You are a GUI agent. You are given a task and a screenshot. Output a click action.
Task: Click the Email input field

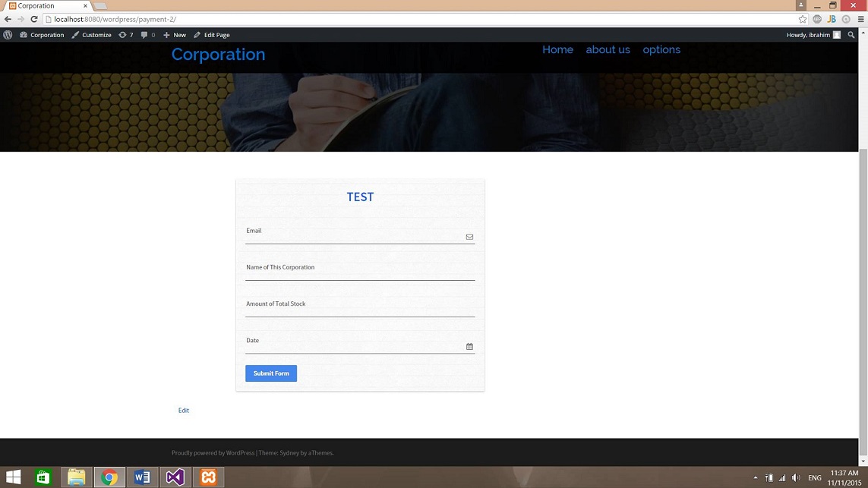(x=353, y=237)
